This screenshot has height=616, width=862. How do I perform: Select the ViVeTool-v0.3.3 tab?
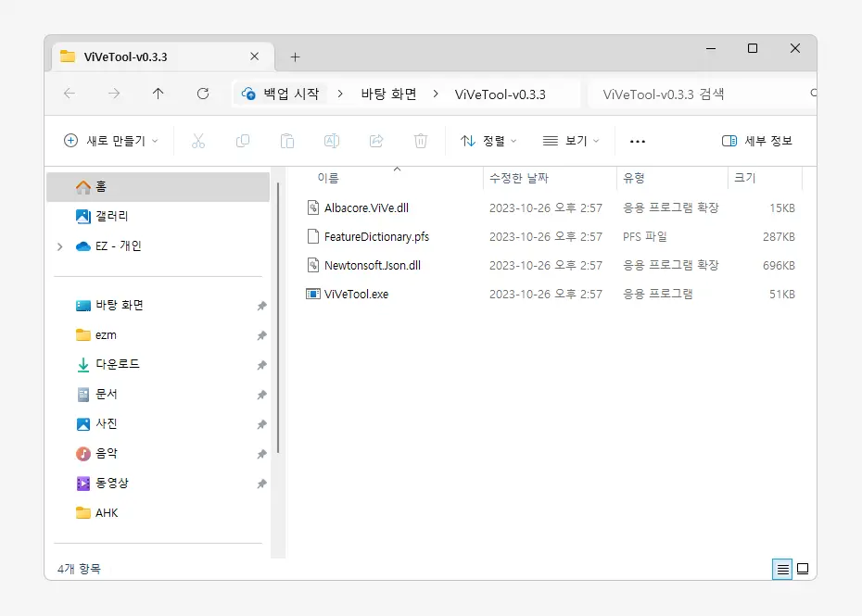click(x=163, y=57)
